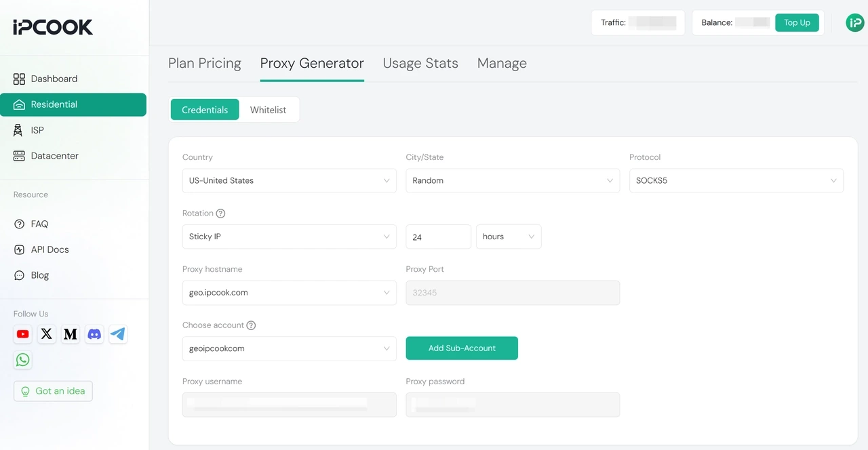Image resolution: width=868 pixels, height=450 pixels.
Task: Click the Add Sub-Account button
Action: [462, 348]
